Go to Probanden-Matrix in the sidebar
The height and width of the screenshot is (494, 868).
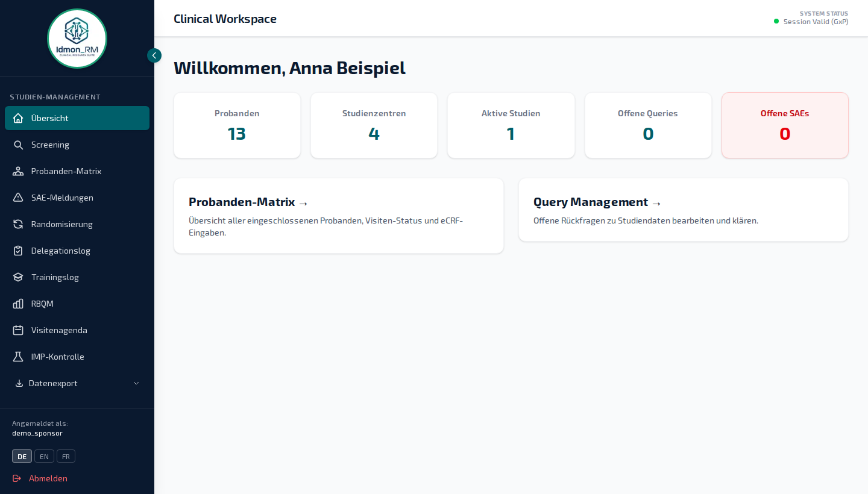point(77,171)
